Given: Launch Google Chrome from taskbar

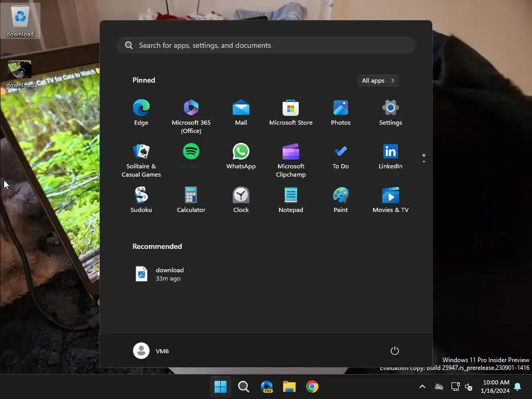Looking at the screenshot, I should [312, 387].
